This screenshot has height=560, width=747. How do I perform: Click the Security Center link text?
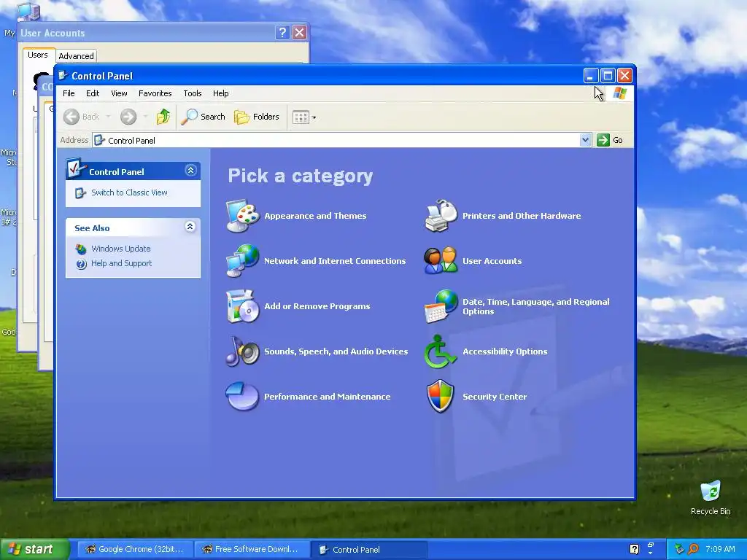tap(495, 397)
